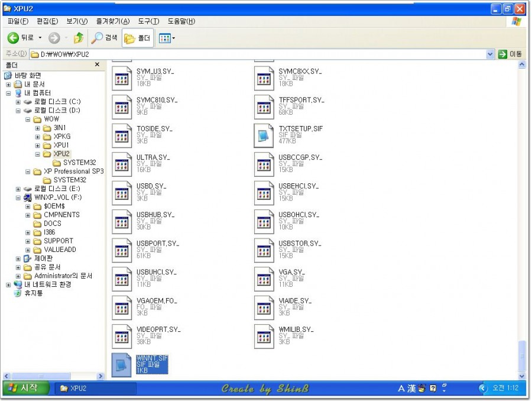Select the SYM_U3.SY_ file icon
The width and height of the screenshot is (532, 401).
pyautogui.click(x=122, y=79)
